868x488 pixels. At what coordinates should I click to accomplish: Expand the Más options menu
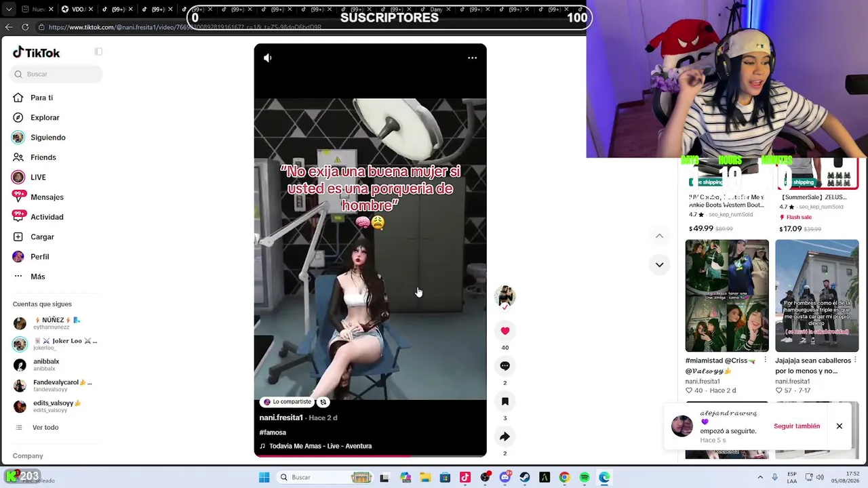click(x=37, y=277)
